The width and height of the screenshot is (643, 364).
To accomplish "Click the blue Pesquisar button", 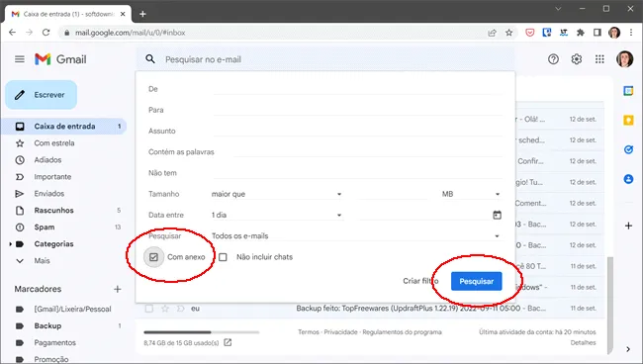I will (476, 281).
